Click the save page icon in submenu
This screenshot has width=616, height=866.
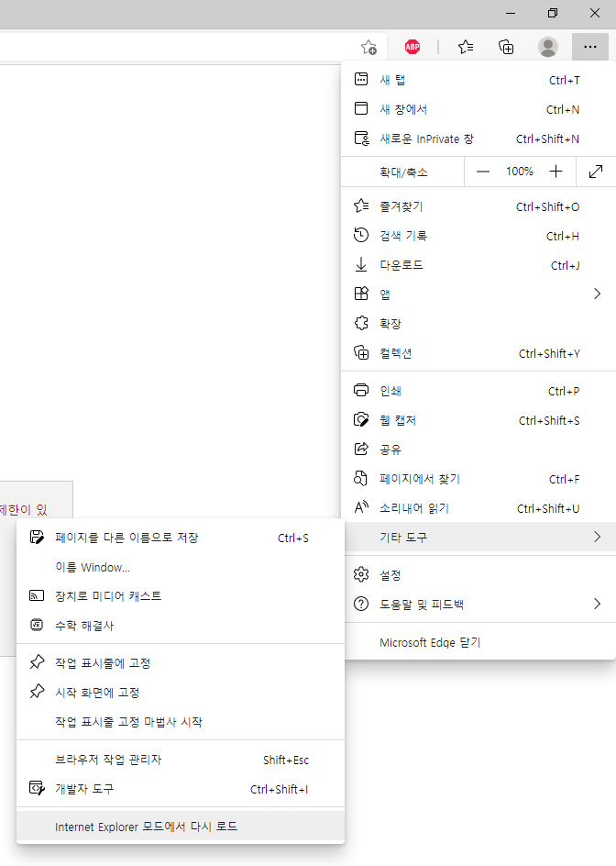(x=37, y=537)
